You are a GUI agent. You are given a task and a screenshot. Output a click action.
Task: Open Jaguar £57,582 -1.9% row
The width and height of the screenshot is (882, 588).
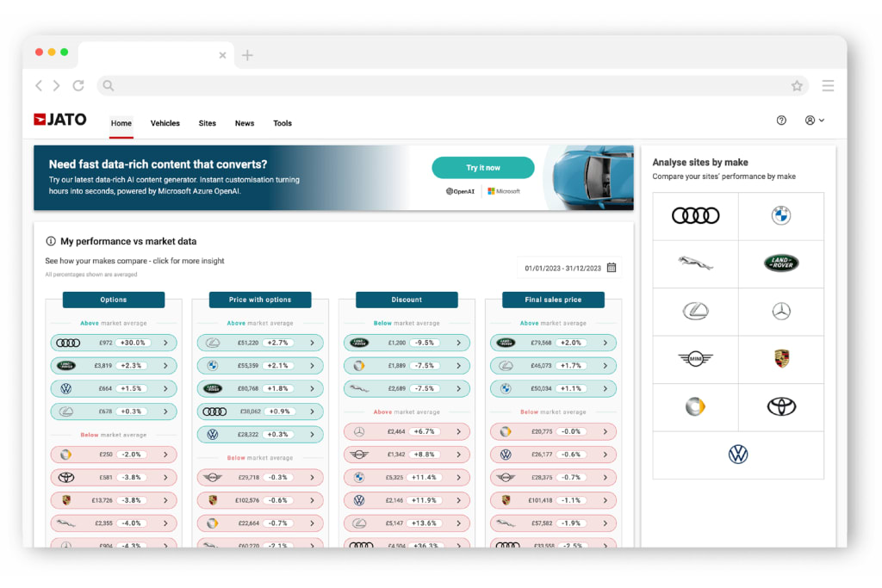pyautogui.click(x=553, y=523)
